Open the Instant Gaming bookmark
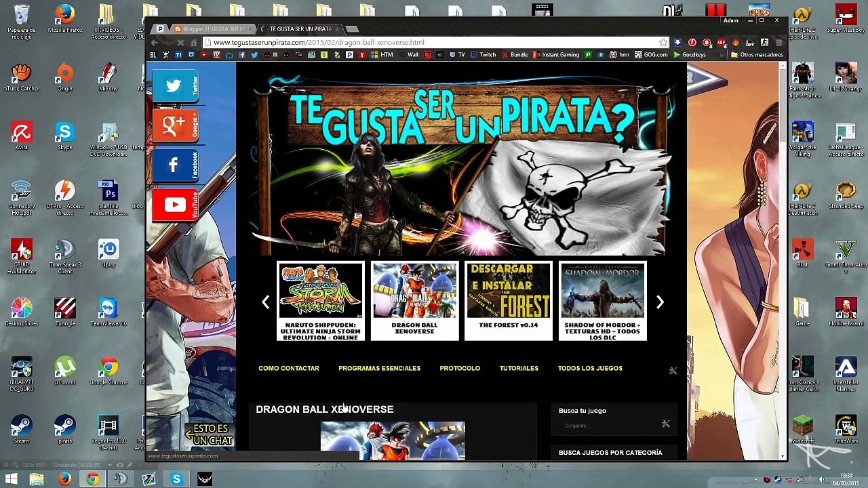The image size is (868, 488). tap(556, 55)
